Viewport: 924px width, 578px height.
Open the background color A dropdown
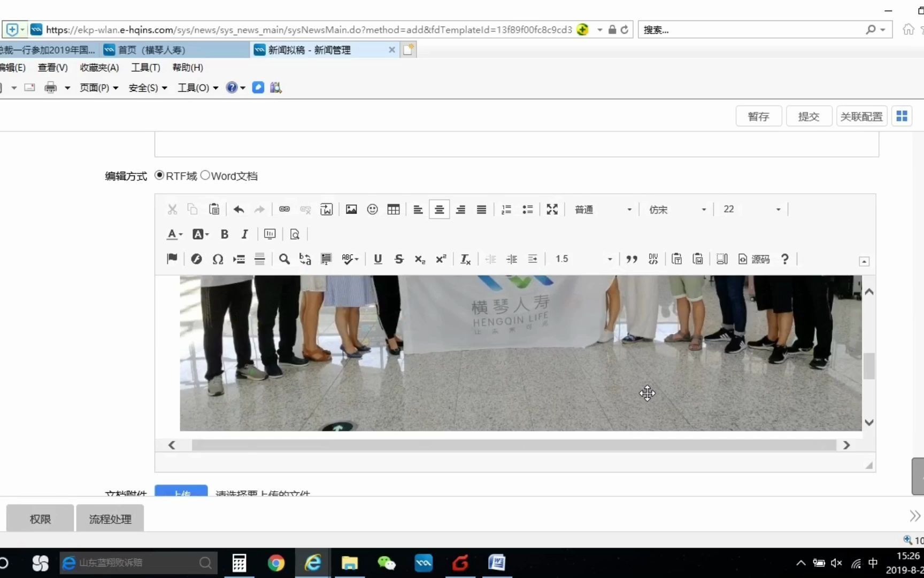pyautogui.click(x=201, y=234)
